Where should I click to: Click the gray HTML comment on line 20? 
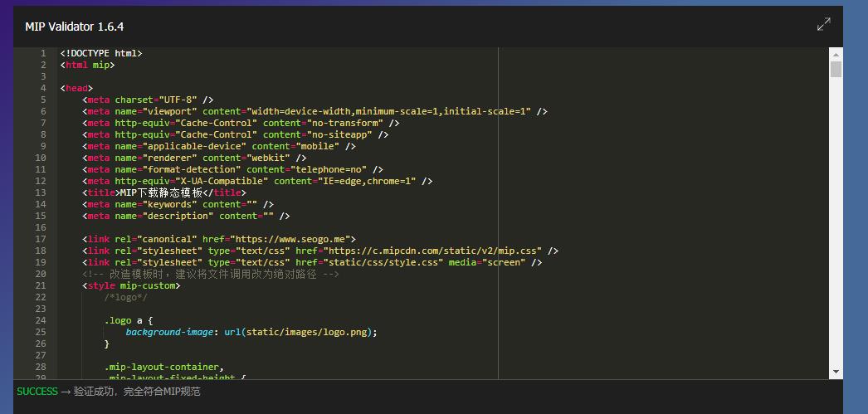pyautogui.click(x=210, y=274)
